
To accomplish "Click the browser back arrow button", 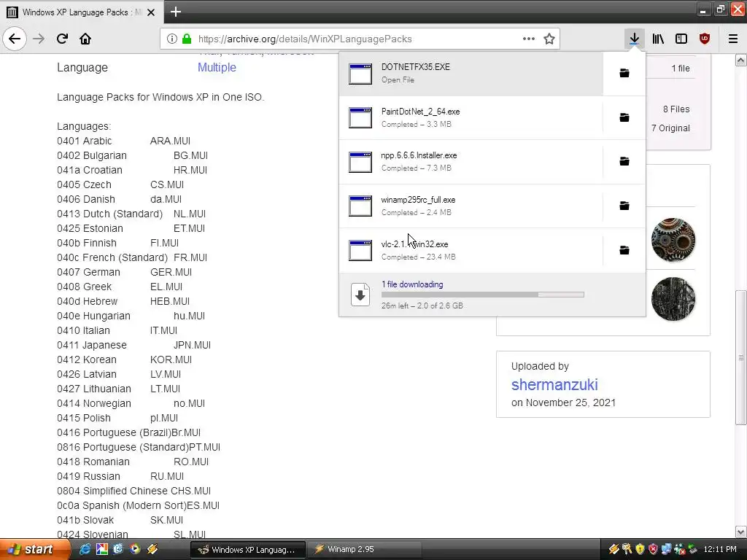I will [x=15, y=39].
